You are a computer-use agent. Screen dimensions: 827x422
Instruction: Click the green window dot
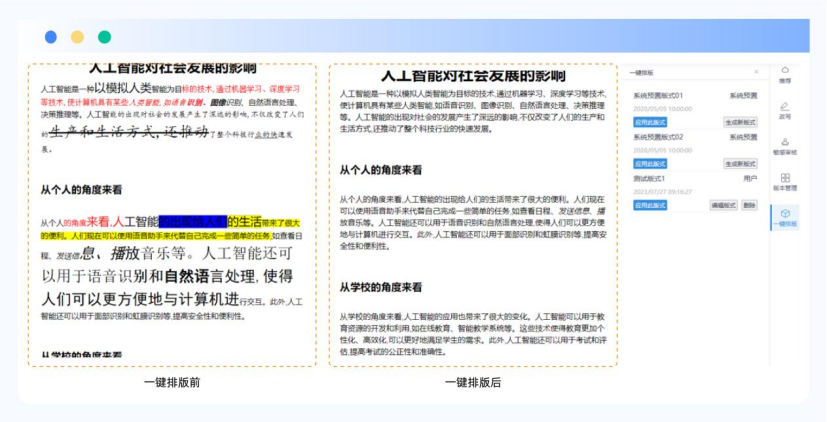pyautogui.click(x=104, y=37)
